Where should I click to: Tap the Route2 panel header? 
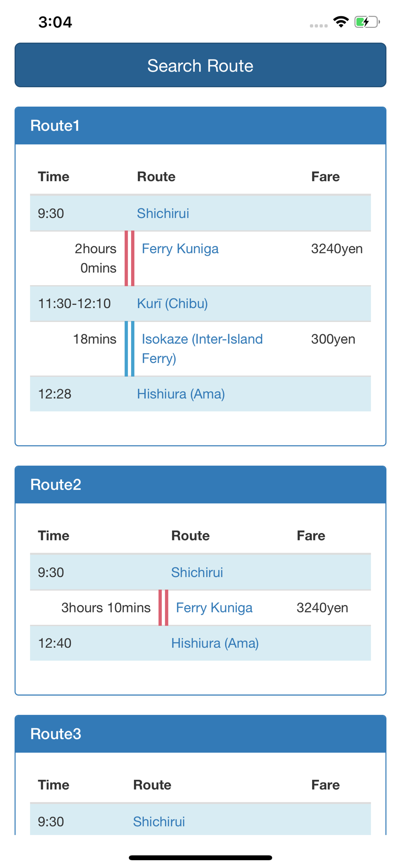tap(200, 484)
